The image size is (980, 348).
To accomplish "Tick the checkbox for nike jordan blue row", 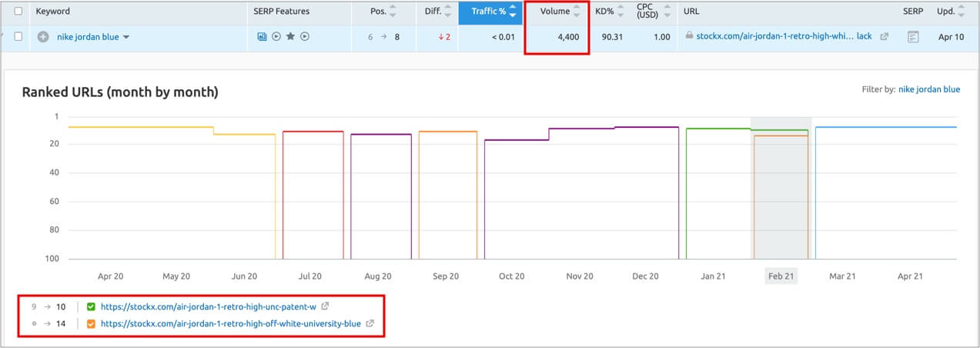I will (18, 36).
